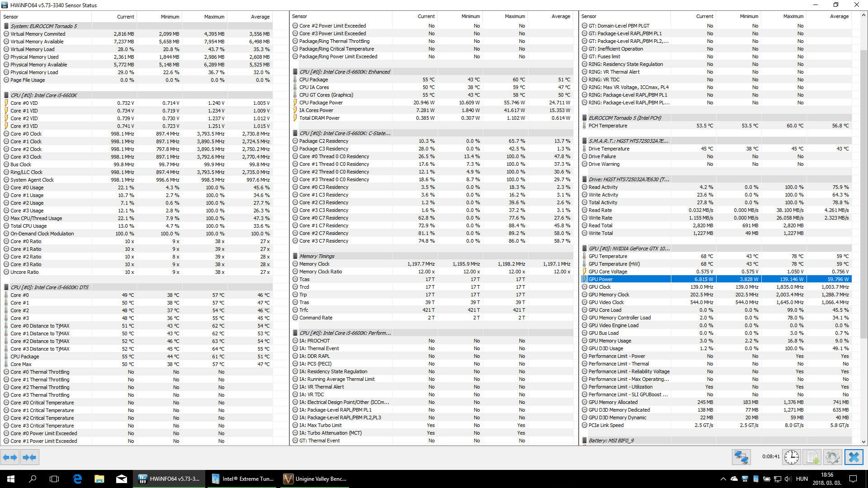The width and height of the screenshot is (868, 488).
Task: Click the HWiNFO64 taskbar button
Action: pyautogui.click(x=170, y=479)
